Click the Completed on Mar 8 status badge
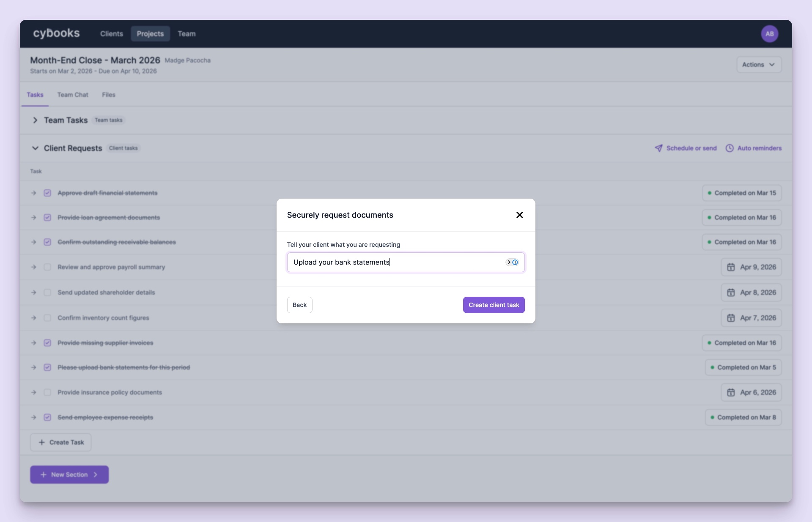Viewport: 812px width, 522px height. click(743, 418)
